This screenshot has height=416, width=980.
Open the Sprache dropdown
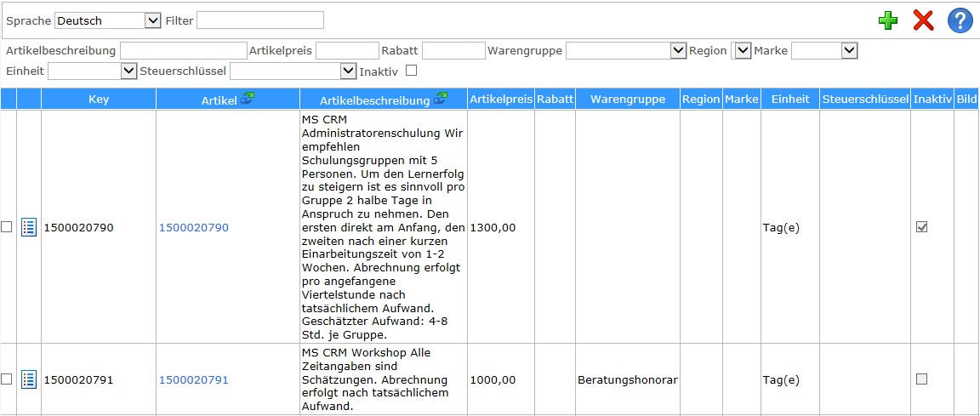coord(107,20)
